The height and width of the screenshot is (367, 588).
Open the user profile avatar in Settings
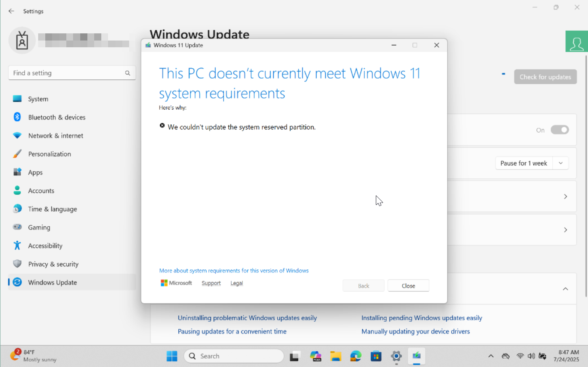tap(22, 41)
